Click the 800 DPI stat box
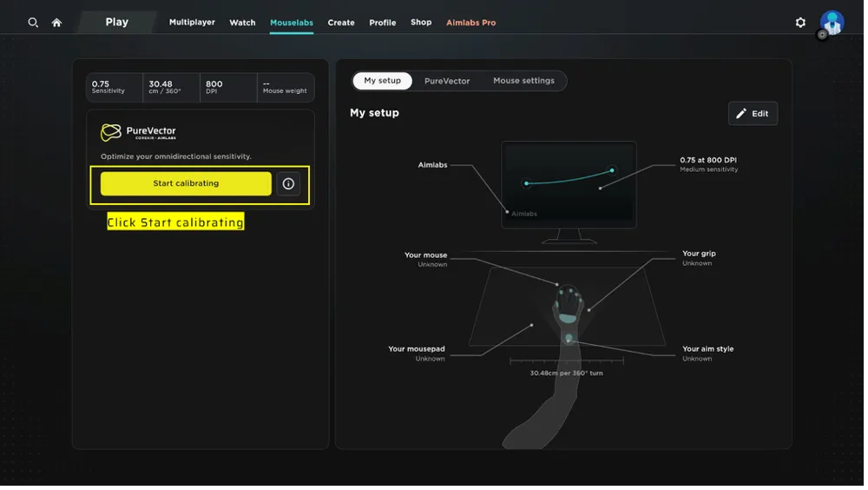868x490 pixels. tap(228, 88)
